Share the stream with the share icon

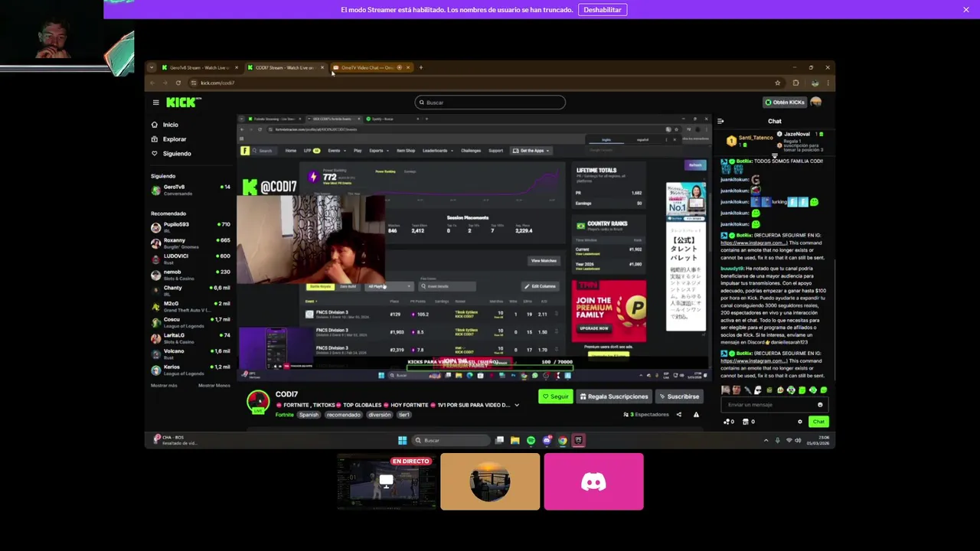[678, 415]
